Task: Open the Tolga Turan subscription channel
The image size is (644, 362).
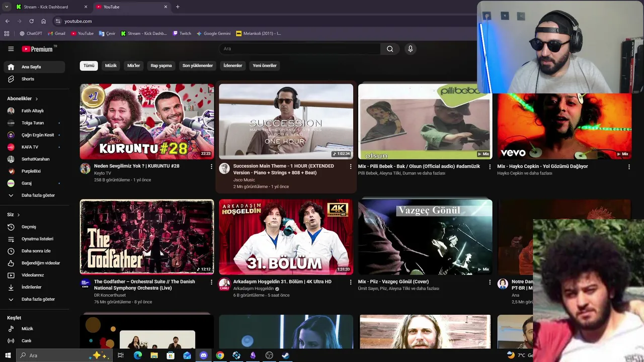Action: pos(34,123)
